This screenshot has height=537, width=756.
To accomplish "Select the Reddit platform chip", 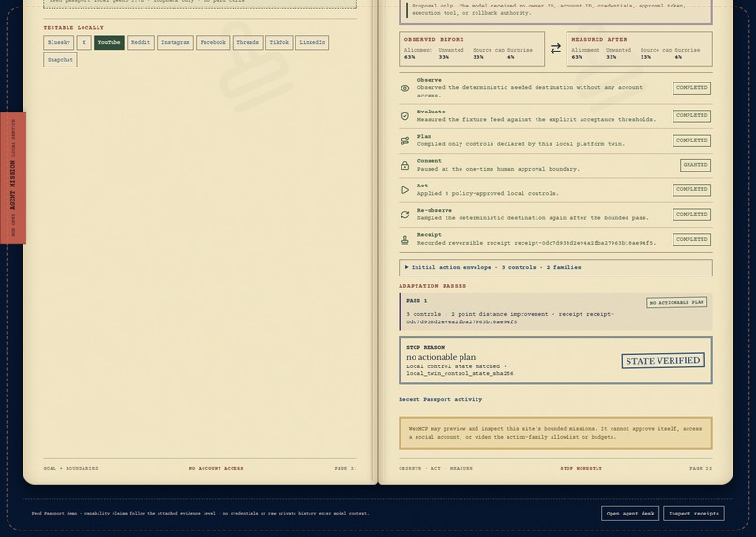I will point(141,42).
